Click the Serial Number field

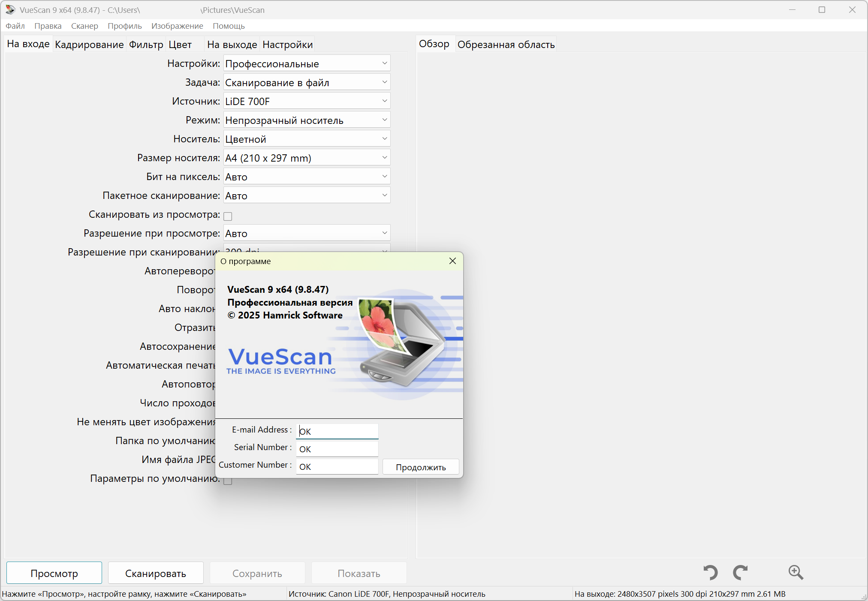pyautogui.click(x=337, y=449)
